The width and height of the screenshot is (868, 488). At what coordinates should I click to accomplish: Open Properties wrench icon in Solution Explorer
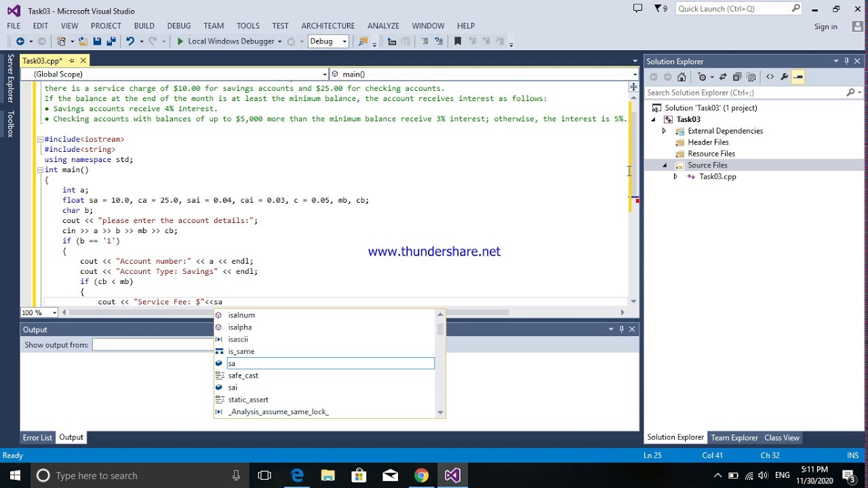tap(784, 77)
